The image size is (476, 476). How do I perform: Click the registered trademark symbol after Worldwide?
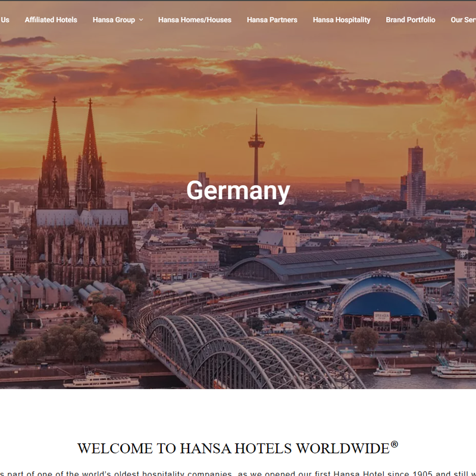point(394,444)
